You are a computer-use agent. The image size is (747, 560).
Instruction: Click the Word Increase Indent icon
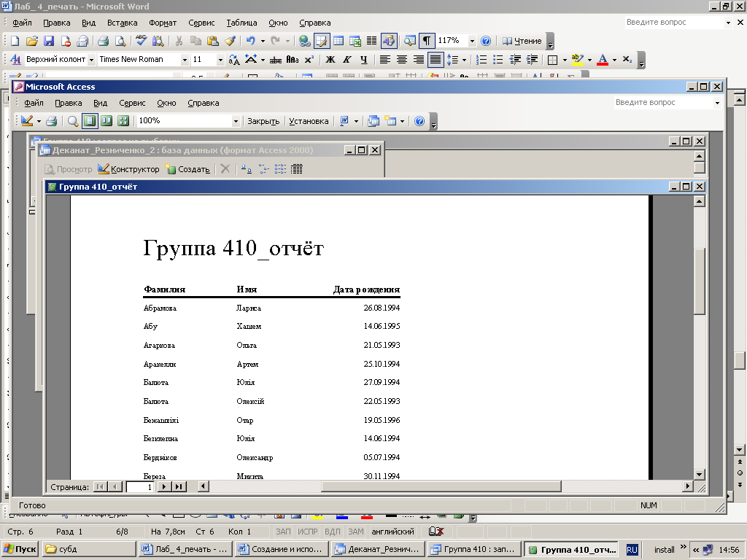point(532,60)
